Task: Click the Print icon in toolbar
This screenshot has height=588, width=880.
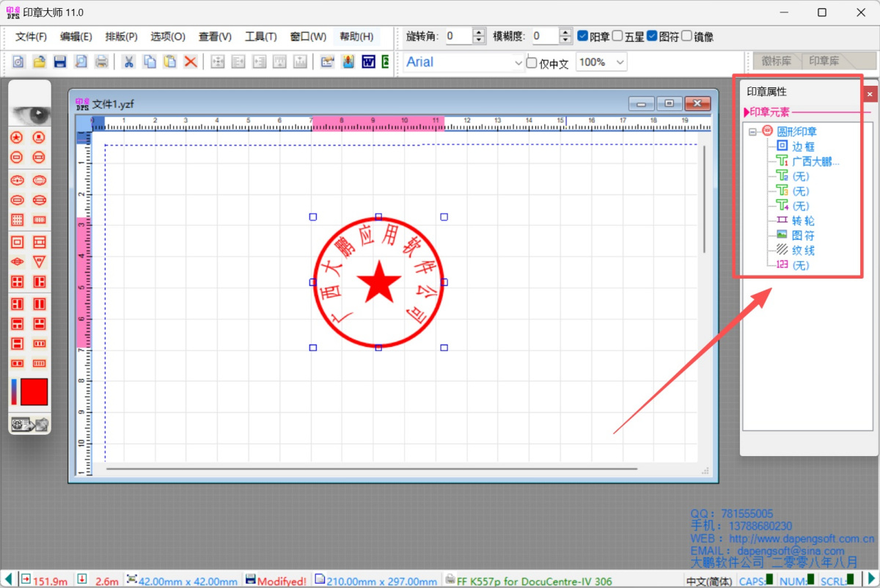Action: pos(102,62)
